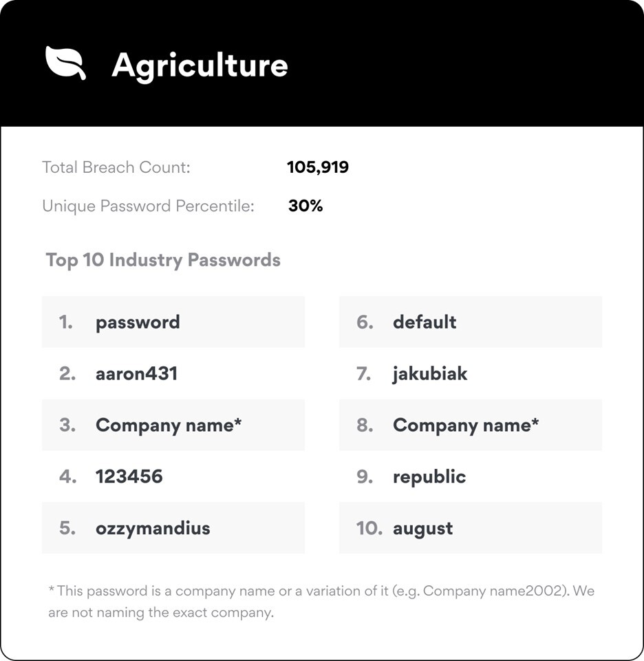Click the Total Breach Count label
Image resolution: width=644 pixels, height=661 pixels.
[116, 167]
